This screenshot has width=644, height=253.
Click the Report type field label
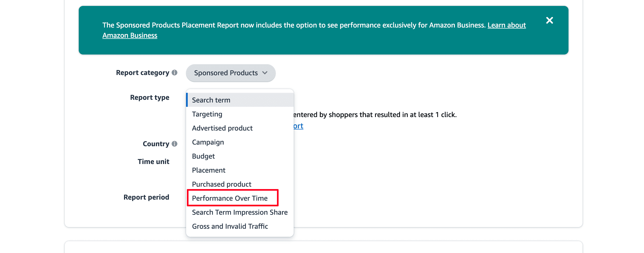pos(150,97)
